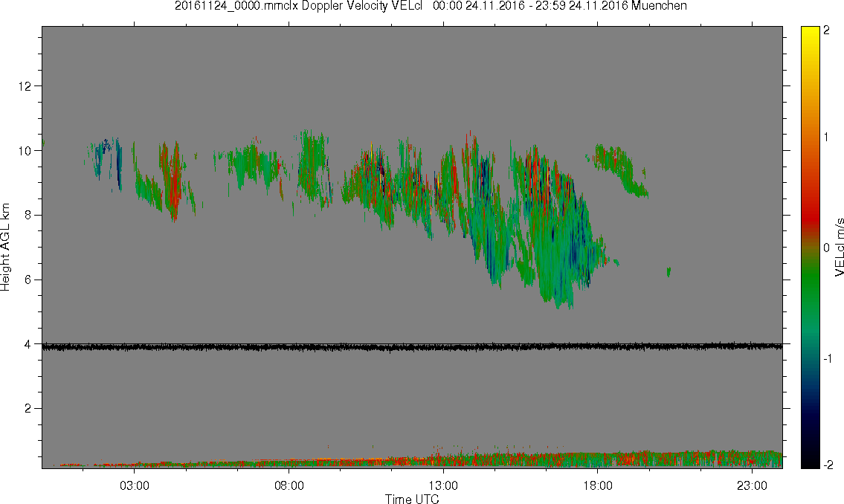The image size is (844, 504).
Task: Click the black noisy line at 4 km
Action: pos(412,347)
